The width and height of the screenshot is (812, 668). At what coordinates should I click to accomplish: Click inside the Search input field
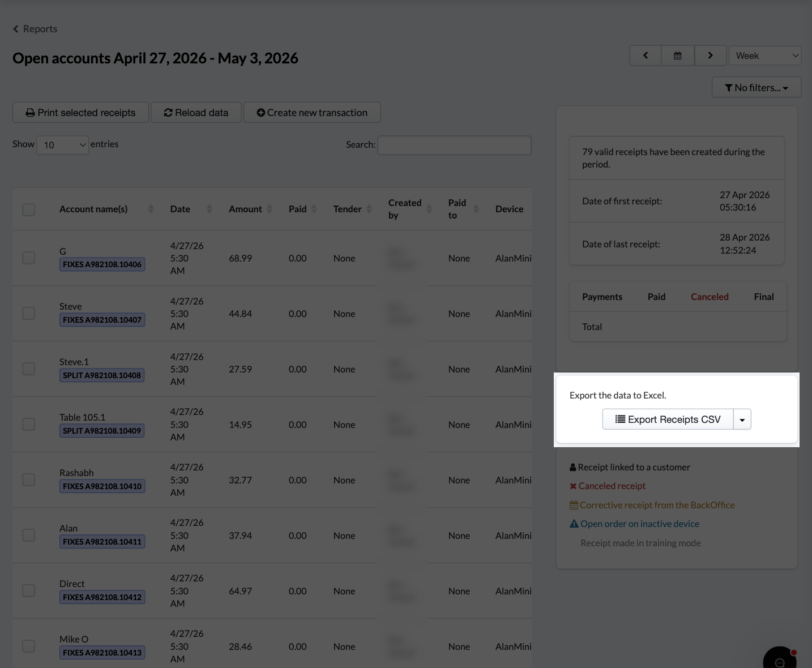tap(454, 145)
